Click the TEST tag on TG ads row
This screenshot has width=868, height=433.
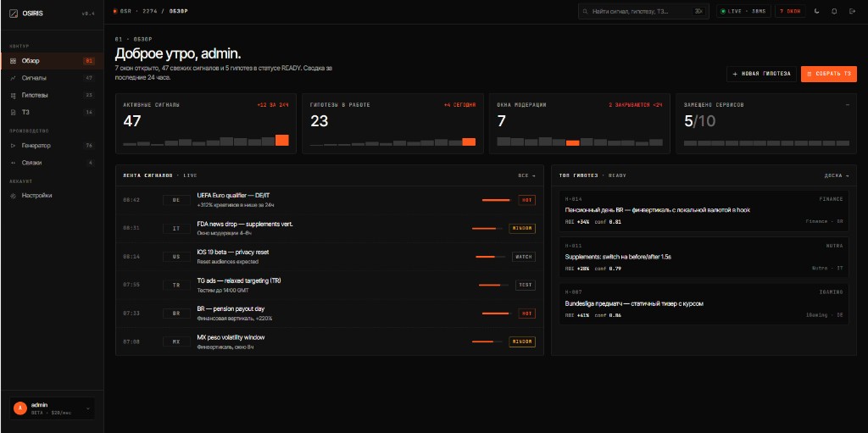(526, 285)
